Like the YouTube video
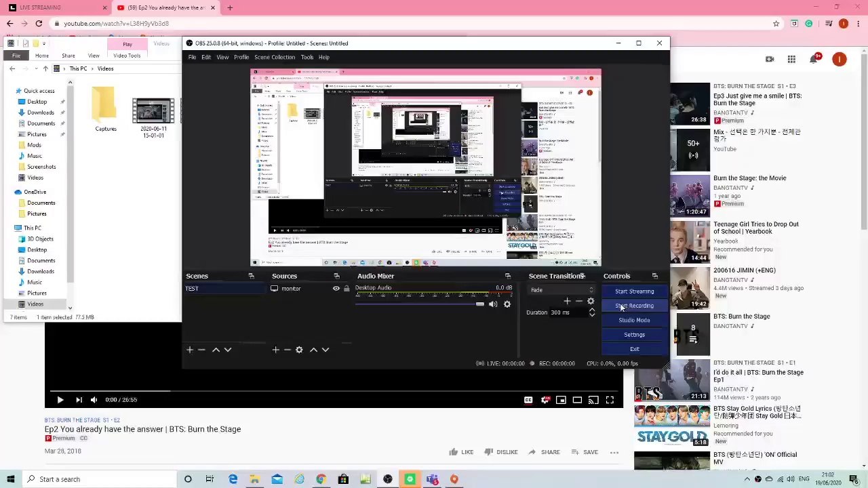The width and height of the screenshot is (868, 488). pyautogui.click(x=460, y=452)
